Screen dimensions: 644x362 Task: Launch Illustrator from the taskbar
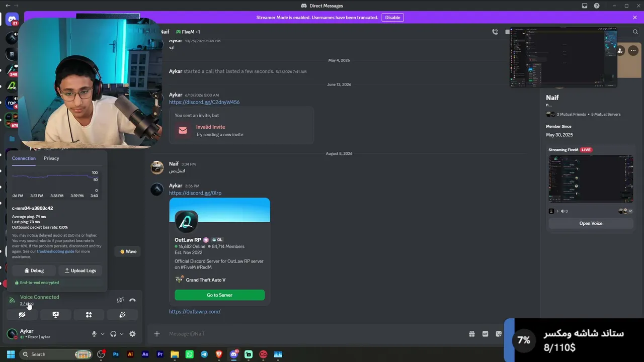pyautogui.click(x=130, y=354)
